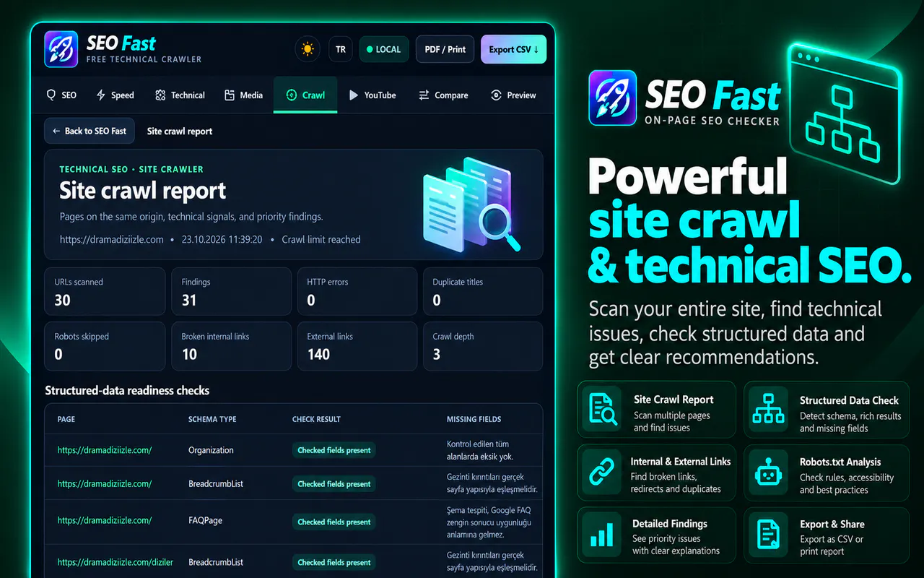This screenshot has height=578, width=924.
Task: Toggle light theme with the sun icon
Action: point(308,49)
